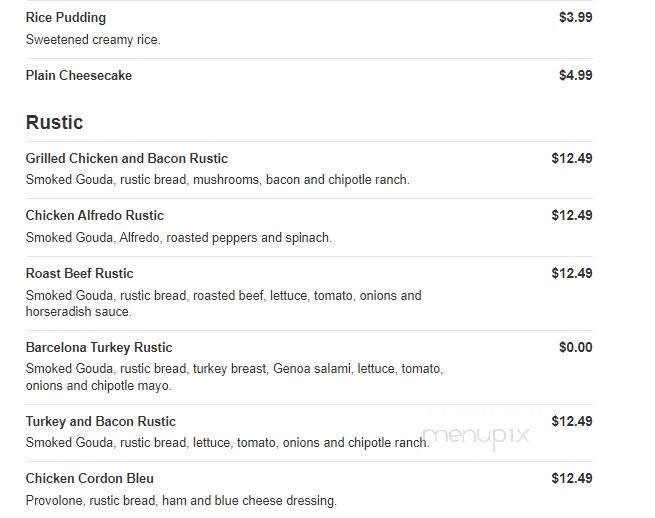
Task: Open Grilled Chicken and Bacon Rustic
Action: (127, 159)
